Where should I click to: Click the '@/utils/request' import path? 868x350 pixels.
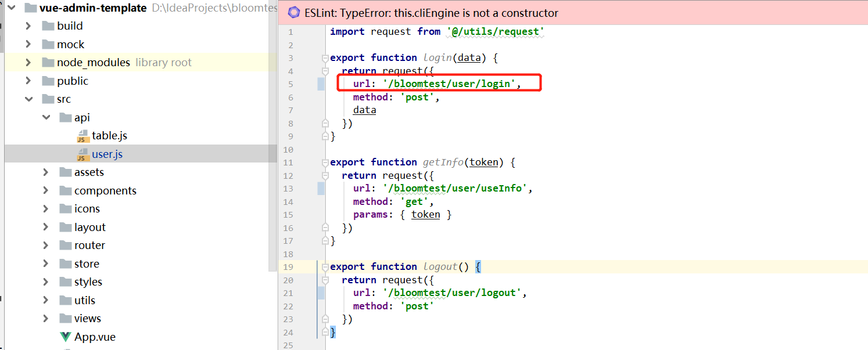495,32
